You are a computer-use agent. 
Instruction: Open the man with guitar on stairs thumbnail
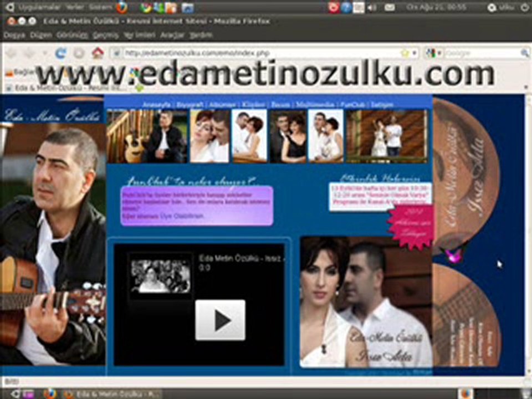pos(147,136)
